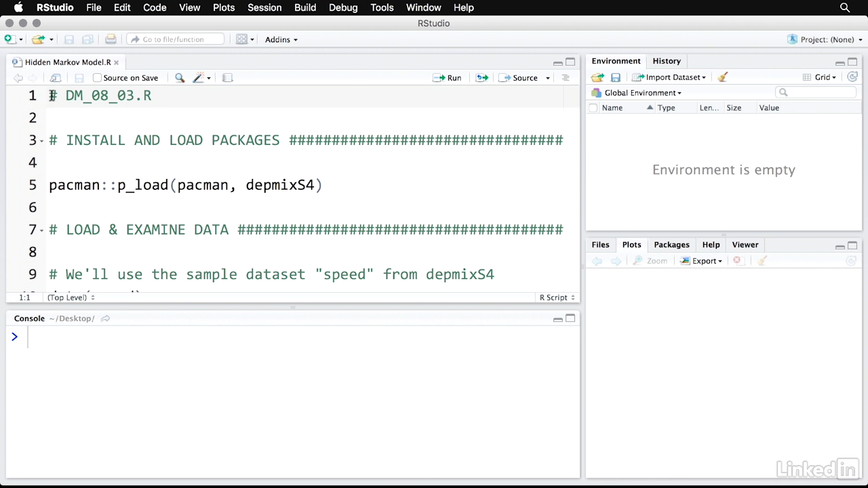Click the Go to file/function field

175,39
